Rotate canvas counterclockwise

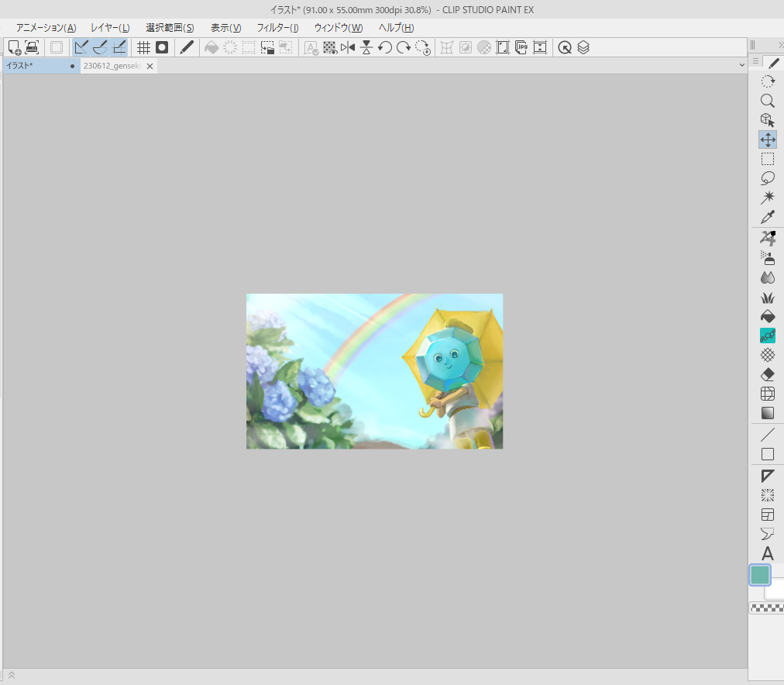click(x=384, y=47)
